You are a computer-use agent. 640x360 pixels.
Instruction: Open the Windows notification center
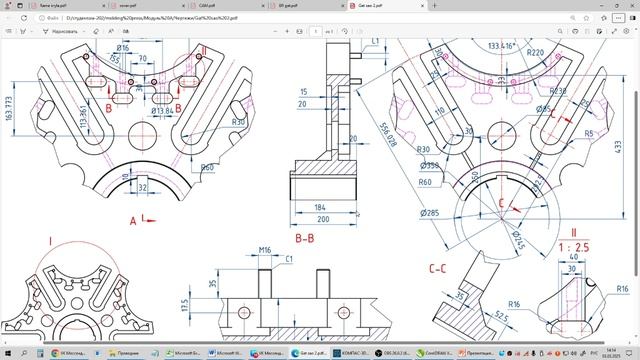click(x=630, y=353)
